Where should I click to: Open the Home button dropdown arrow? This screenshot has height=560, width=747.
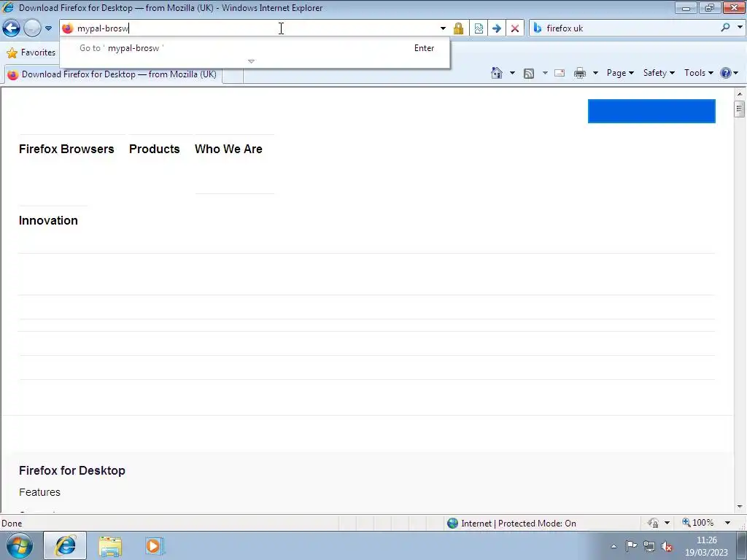pos(512,73)
